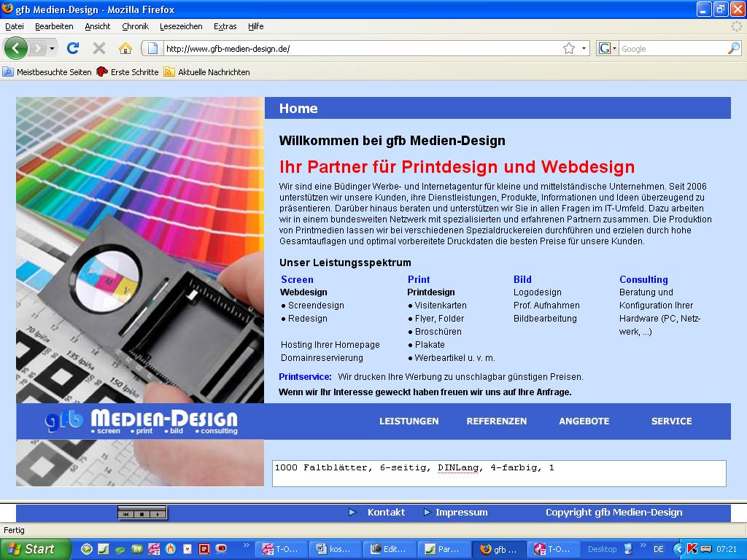Image resolution: width=747 pixels, height=560 pixels.
Task: Click the Print heading link
Action: [x=418, y=279]
